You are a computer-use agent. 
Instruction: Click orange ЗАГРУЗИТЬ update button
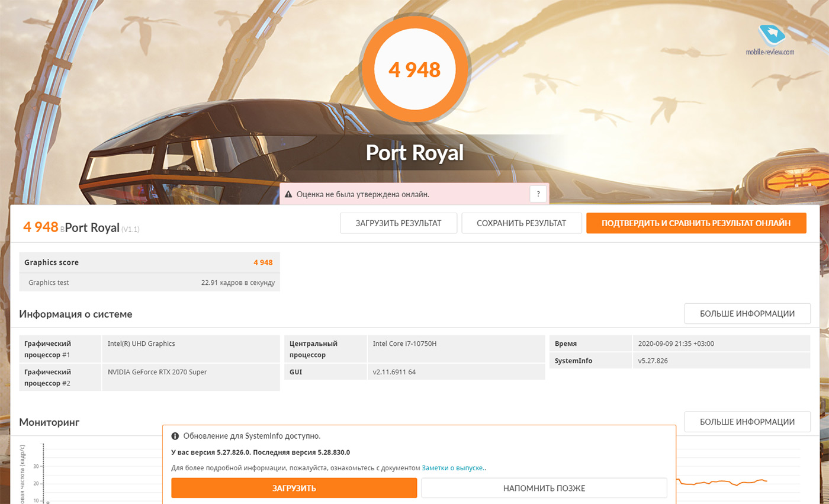tap(294, 488)
